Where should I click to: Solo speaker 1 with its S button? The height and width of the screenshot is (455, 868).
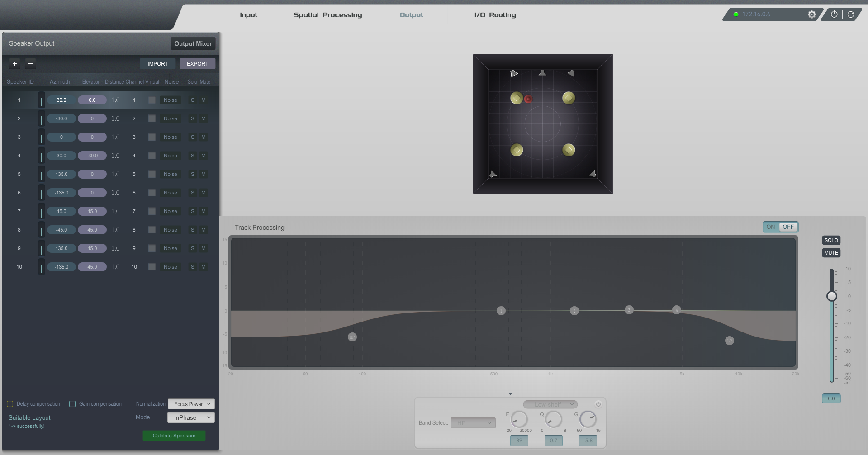[193, 100]
